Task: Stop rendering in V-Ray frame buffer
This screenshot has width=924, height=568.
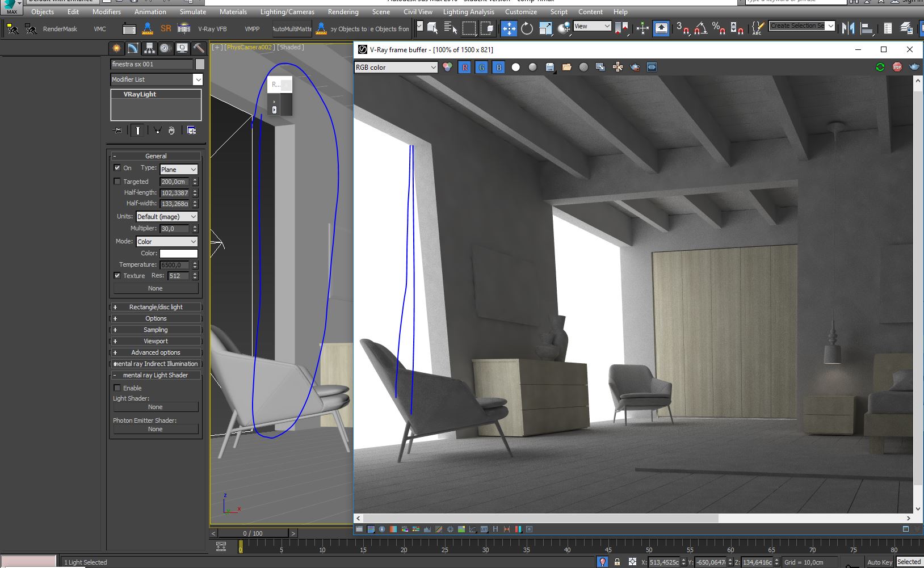Action: click(897, 67)
